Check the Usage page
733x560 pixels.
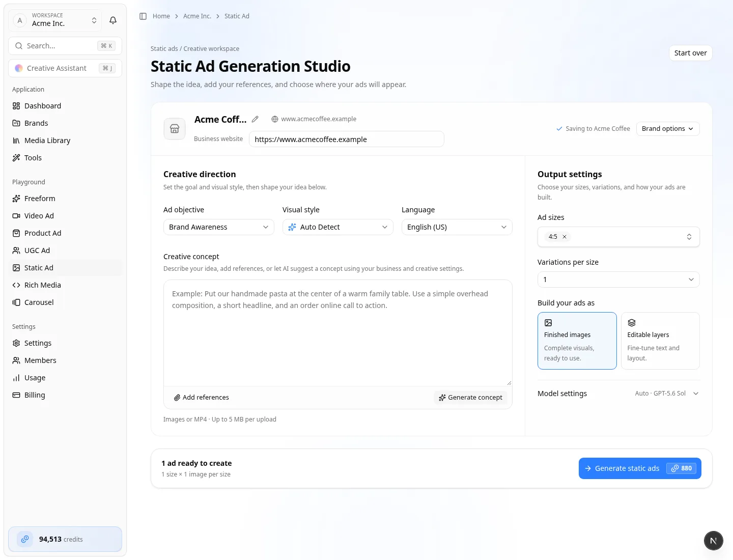(x=65, y=378)
